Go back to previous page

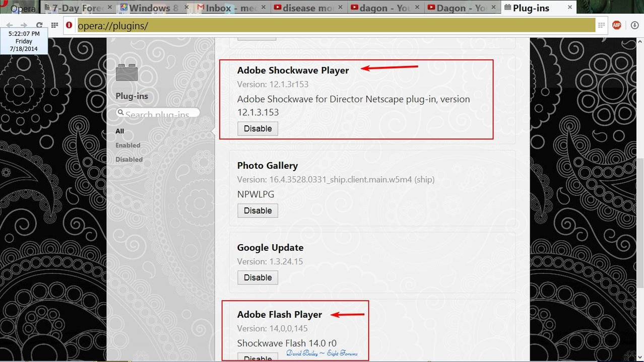pos(10,25)
